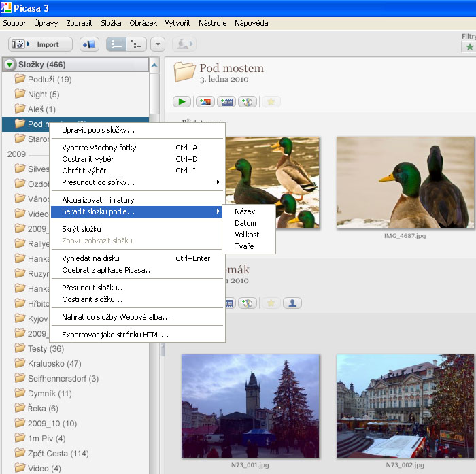Click Skrýt složku in context menu
The image size is (476, 474).
(82, 229)
